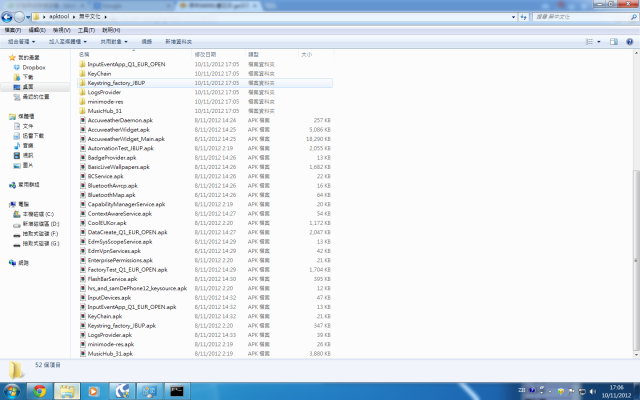Select the AutomationTest_JBUP.apk file icon
This screenshot has height=400, width=640.
tap(83, 148)
